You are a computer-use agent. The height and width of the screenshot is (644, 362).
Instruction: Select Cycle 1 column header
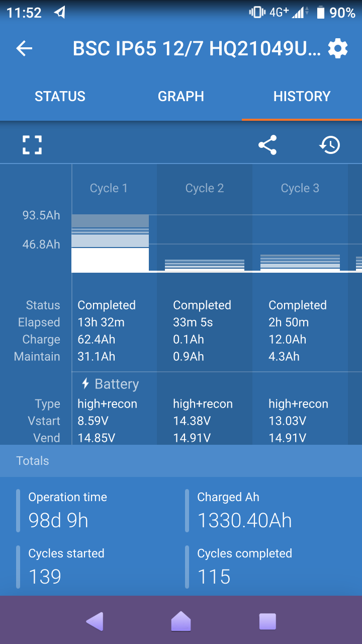coord(109,188)
